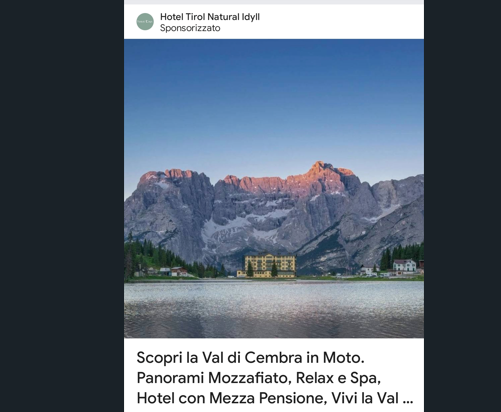This screenshot has width=501, height=412.
Task: Click the clear blue sky in the photo
Action: [274, 100]
